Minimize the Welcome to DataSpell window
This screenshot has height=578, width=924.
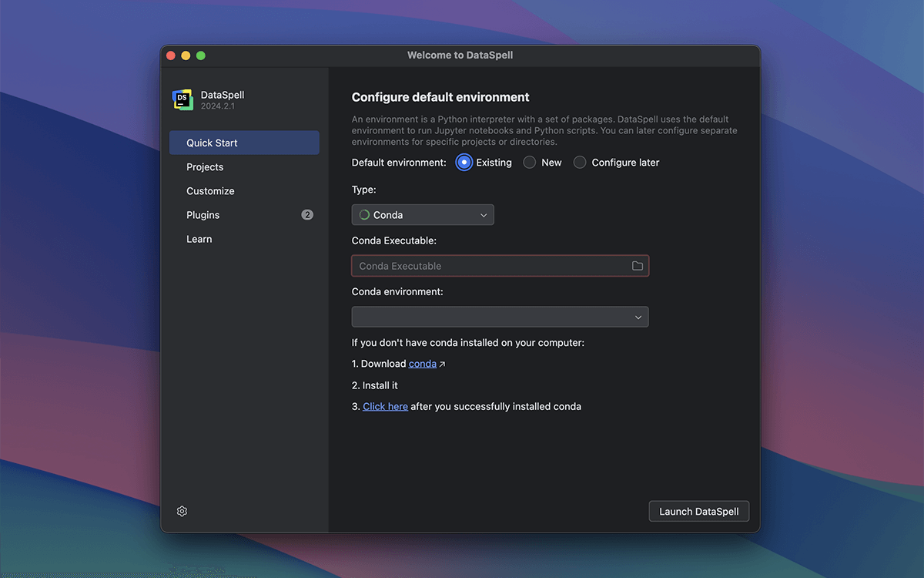tap(186, 55)
